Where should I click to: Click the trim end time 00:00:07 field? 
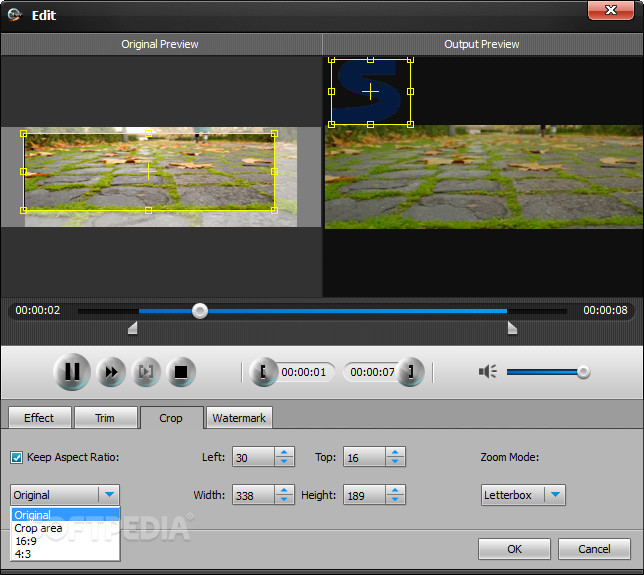(372, 372)
